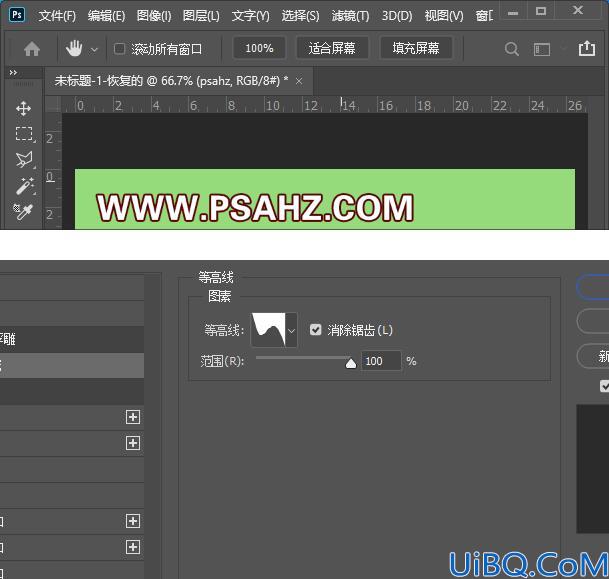Click the 适合屏幕 button

332,48
